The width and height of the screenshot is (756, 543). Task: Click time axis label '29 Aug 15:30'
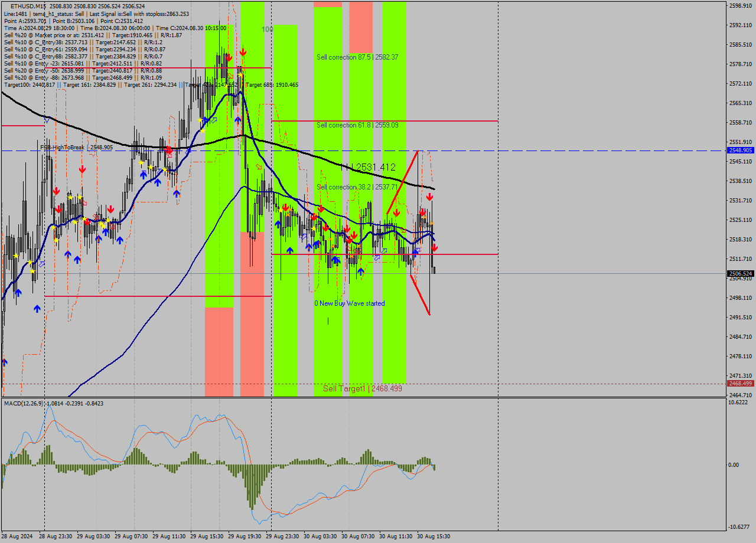point(207,537)
